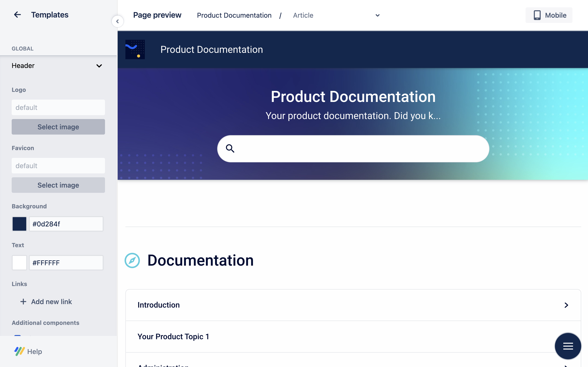Click the Background hex value field
Image resolution: width=588 pixels, height=367 pixels.
click(x=66, y=224)
